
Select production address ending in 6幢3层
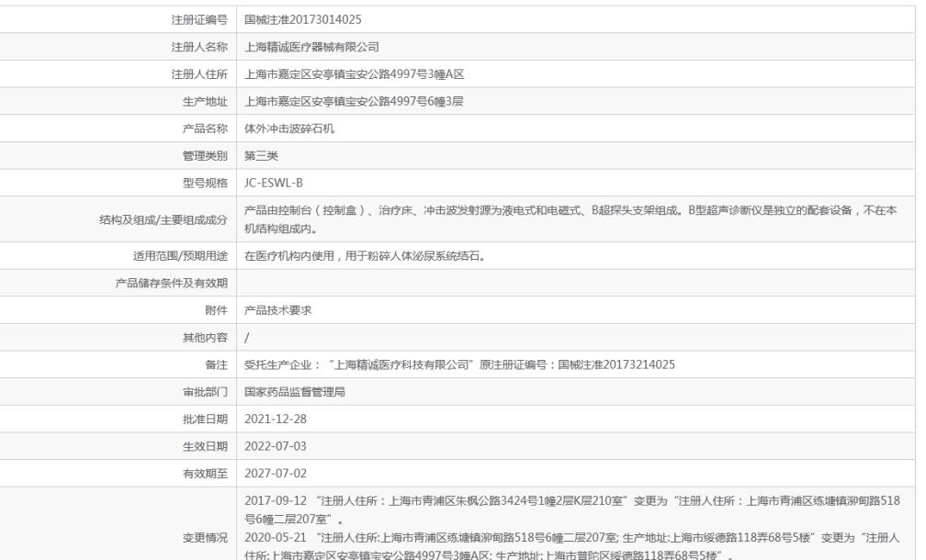[354, 101]
